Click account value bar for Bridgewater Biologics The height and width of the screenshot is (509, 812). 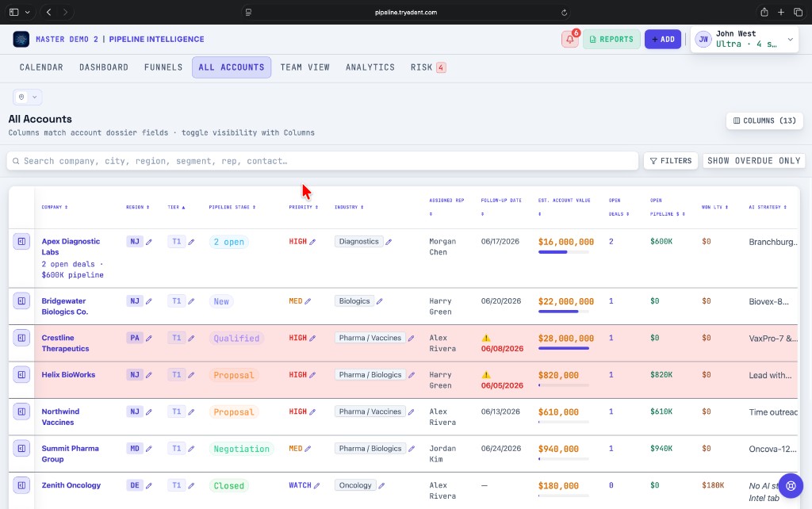564,312
